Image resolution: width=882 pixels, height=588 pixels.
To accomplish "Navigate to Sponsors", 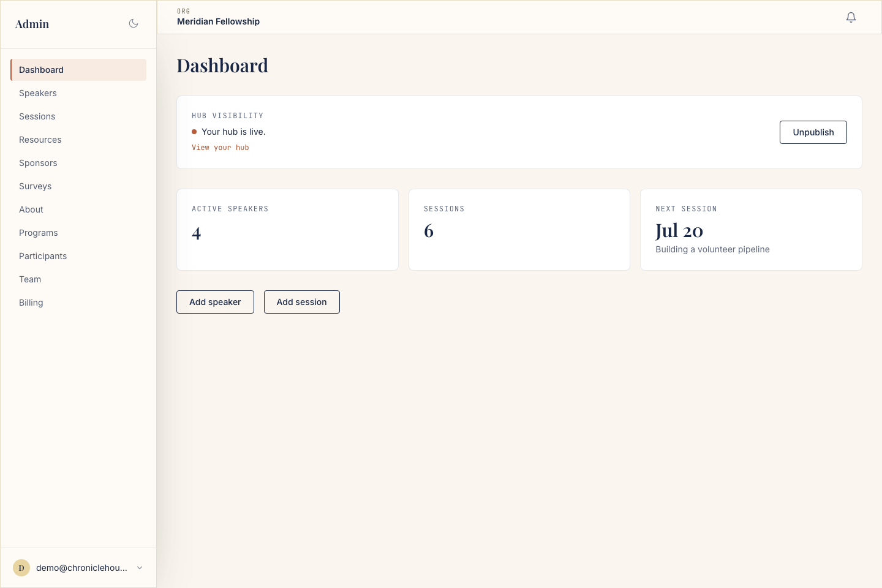I will click(x=78, y=163).
